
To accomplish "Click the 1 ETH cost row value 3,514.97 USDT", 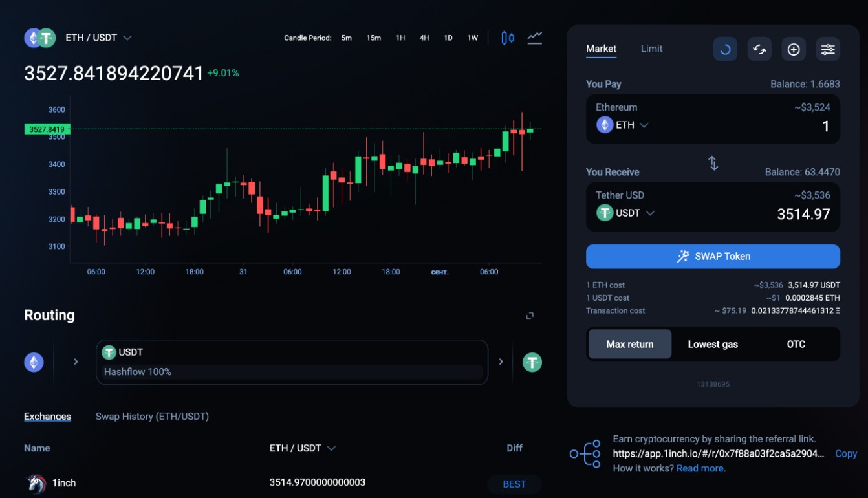I will pos(814,285).
